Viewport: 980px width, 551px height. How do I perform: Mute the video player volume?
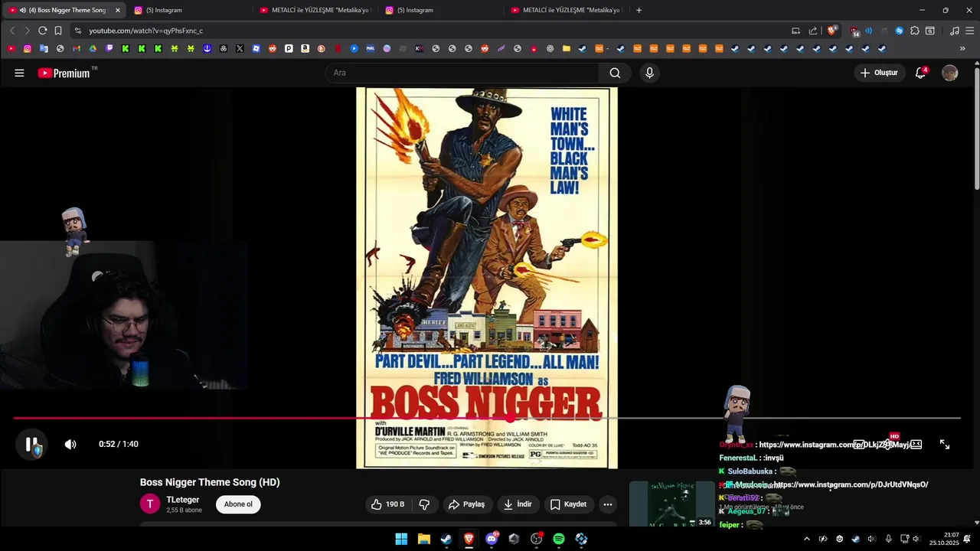click(70, 444)
